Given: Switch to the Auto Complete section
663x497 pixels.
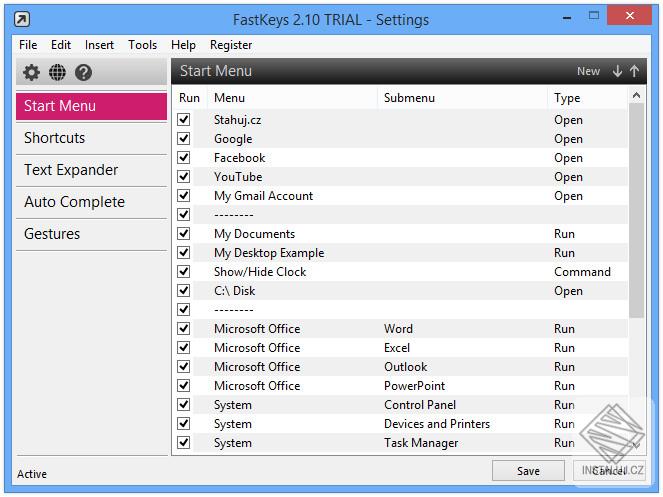Looking at the screenshot, I should (x=91, y=202).
